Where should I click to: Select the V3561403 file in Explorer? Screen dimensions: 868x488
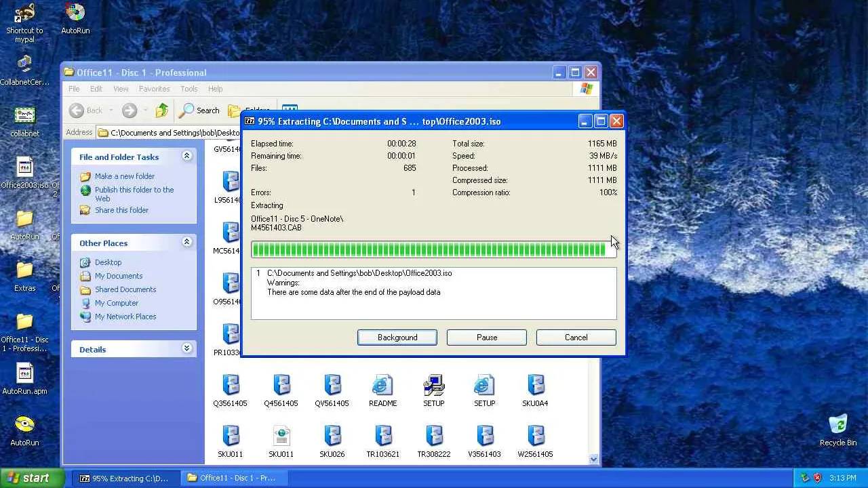point(484,443)
